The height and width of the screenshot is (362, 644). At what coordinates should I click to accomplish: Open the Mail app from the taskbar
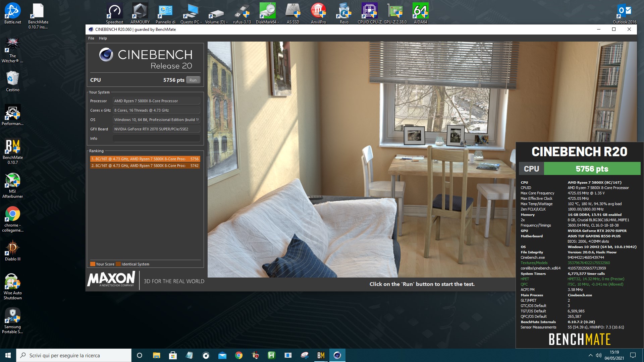tap(222, 355)
